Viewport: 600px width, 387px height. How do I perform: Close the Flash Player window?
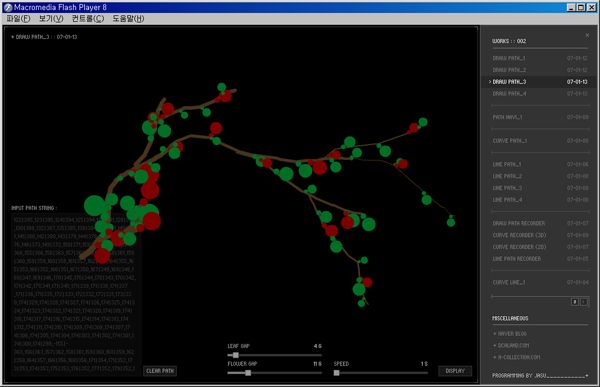tap(592, 7)
